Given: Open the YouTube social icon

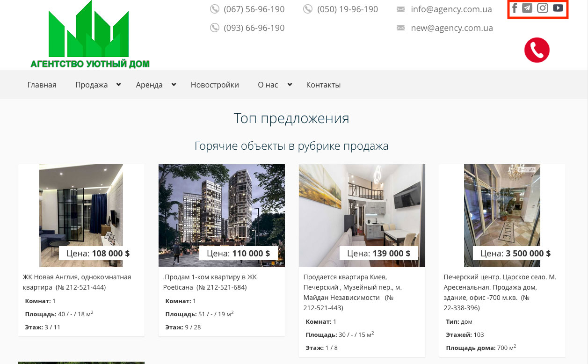Looking at the screenshot, I should click(x=558, y=8).
